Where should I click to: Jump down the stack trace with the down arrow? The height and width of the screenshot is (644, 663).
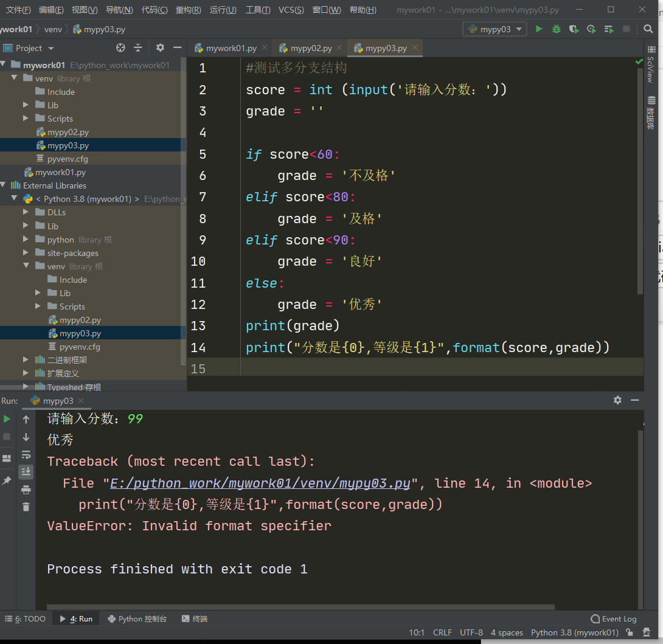tap(26, 437)
